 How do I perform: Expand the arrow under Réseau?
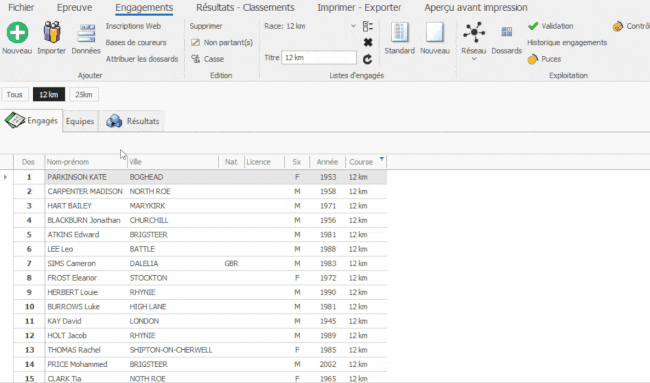click(x=474, y=59)
